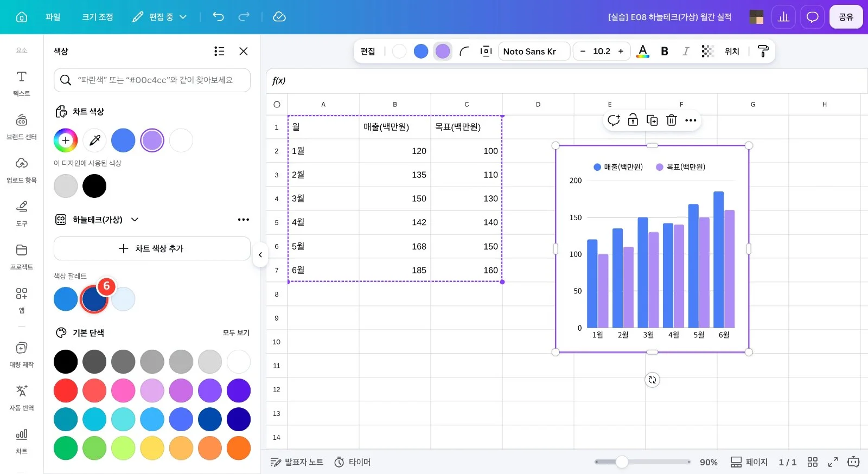This screenshot has width=868, height=474.
Task: Enter fullscreen mode
Action: point(833,462)
